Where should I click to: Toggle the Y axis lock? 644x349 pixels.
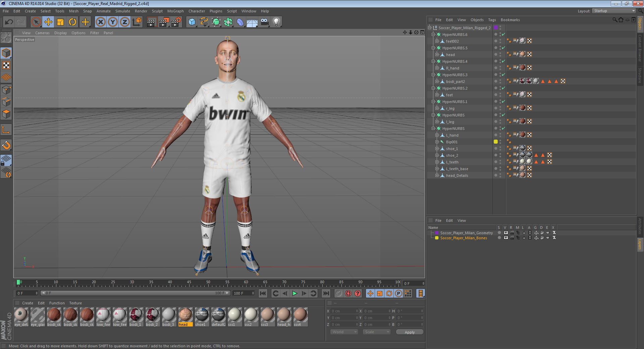point(112,22)
